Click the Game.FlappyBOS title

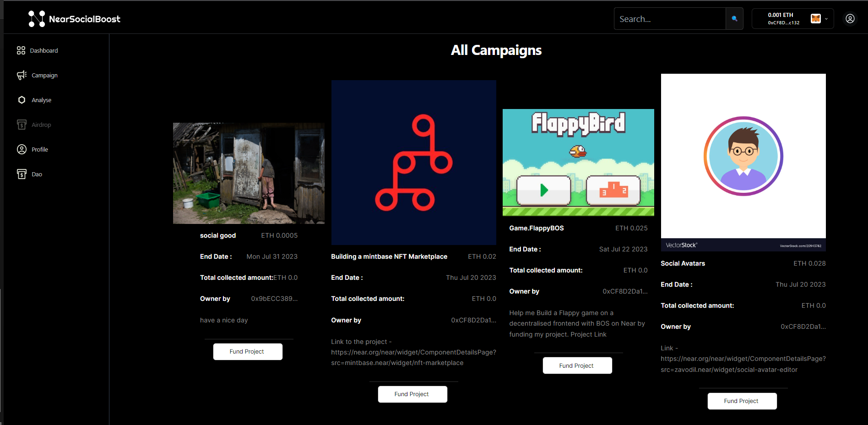click(537, 228)
